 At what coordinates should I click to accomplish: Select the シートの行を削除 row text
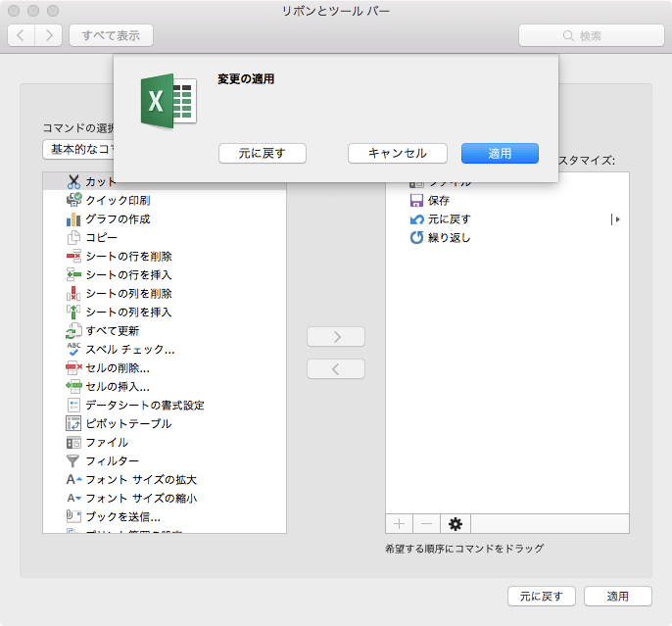point(128,257)
